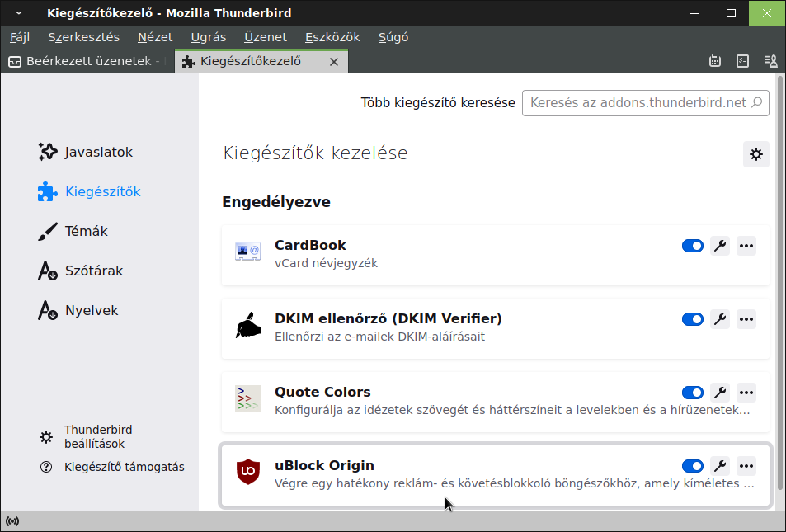Image resolution: width=786 pixels, height=532 pixels.
Task: Toggle off the Quote Colors add-on
Action: click(x=693, y=393)
